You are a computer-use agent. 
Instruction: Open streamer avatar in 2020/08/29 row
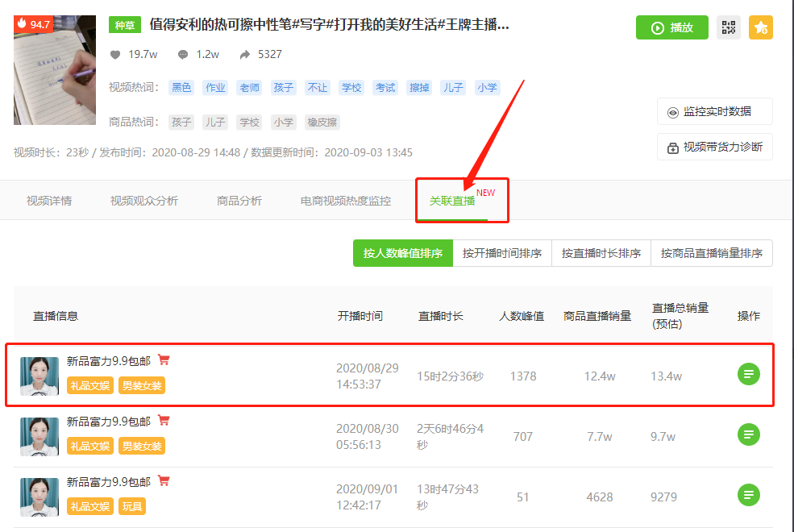coord(39,376)
